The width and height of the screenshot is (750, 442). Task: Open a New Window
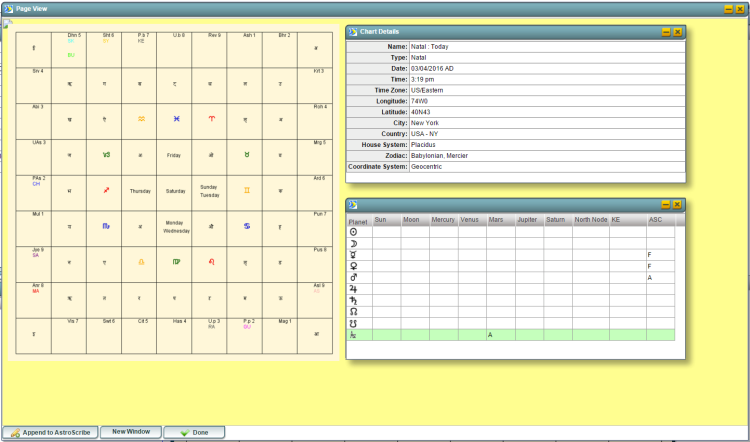pyautogui.click(x=130, y=431)
